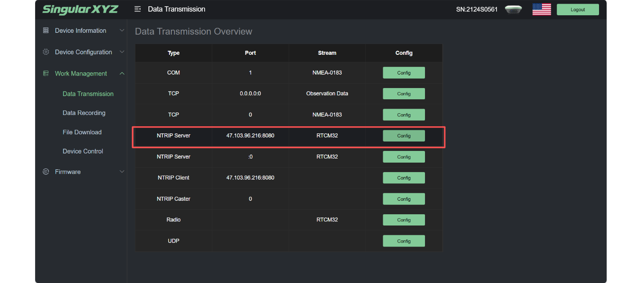Open Config for the NTRIP Client row
The image size is (644, 283).
[404, 178]
